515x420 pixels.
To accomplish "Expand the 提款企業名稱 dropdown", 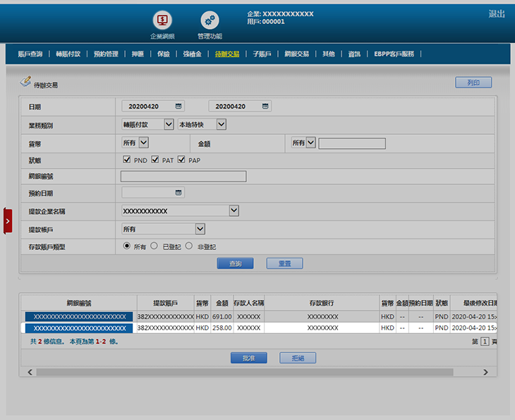I will pyautogui.click(x=234, y=210).
